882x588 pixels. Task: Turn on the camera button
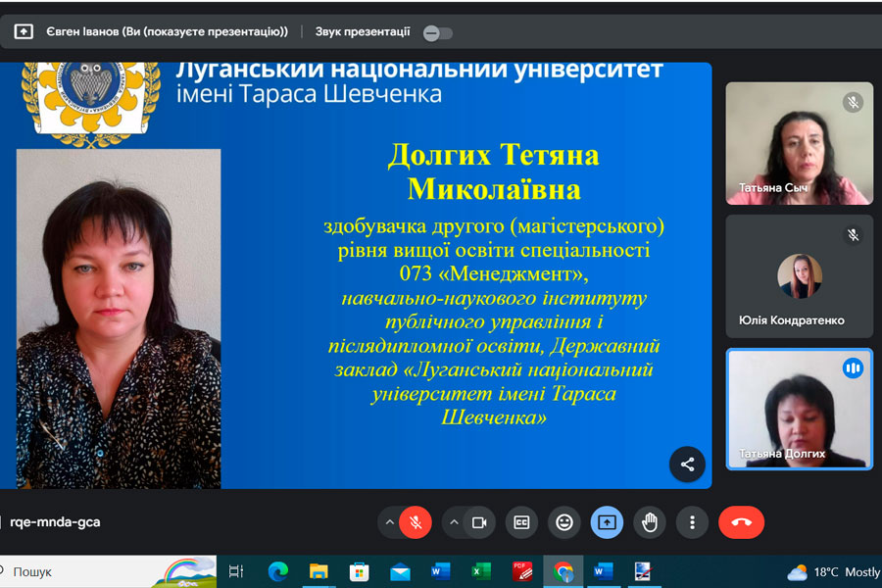click(x=479, y=522)
